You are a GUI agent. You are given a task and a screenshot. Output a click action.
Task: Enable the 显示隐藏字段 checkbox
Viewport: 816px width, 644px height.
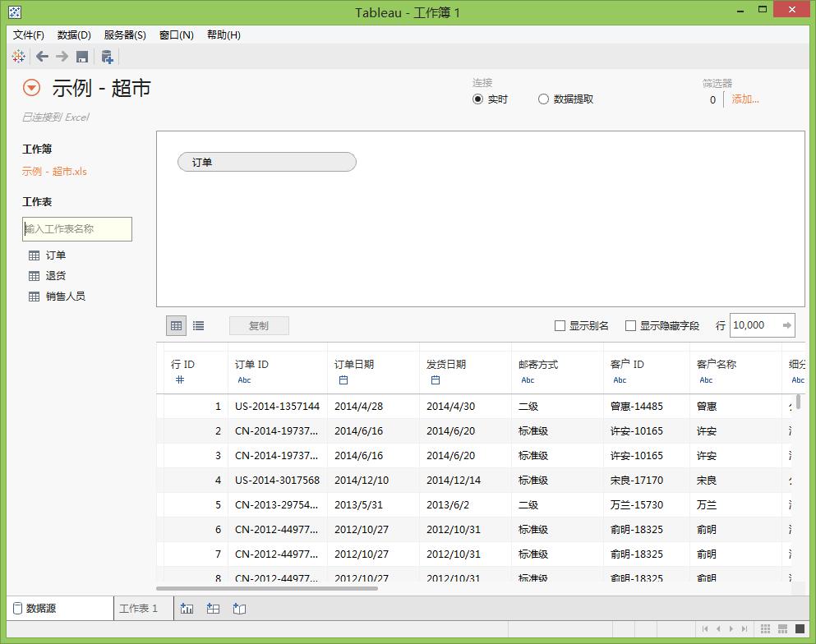pyautogui.click(x=631, y=325)
